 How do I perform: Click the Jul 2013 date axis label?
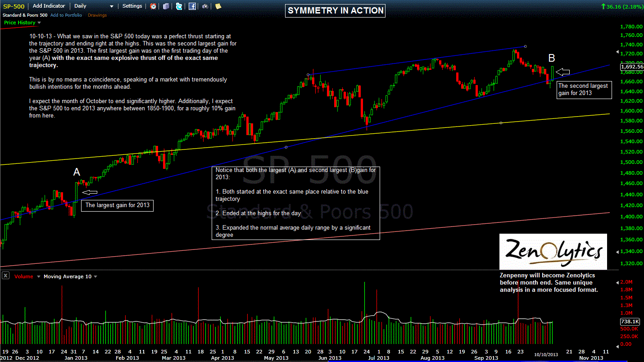click(x=379, y=358)
